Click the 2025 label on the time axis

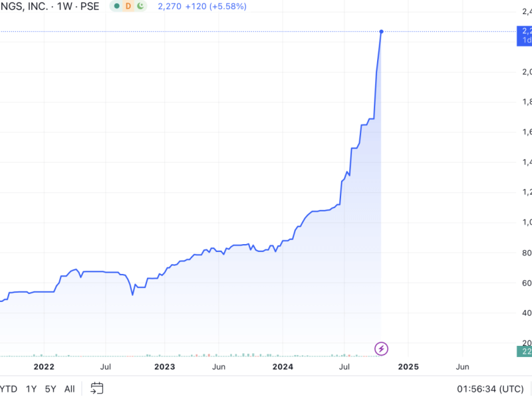[408, 366]
